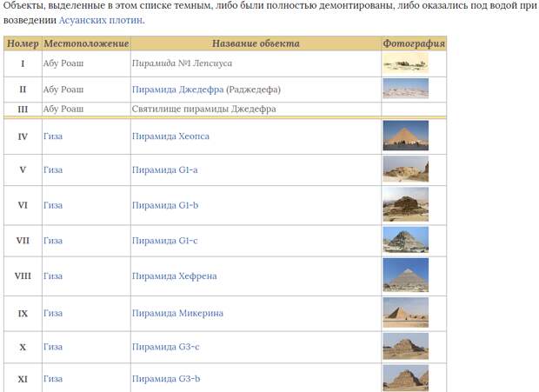The width and height of the screenshot is (539, 392).
Task: Click the Местоположение column header
Action: pyautogui.click(x=86, y=43)
